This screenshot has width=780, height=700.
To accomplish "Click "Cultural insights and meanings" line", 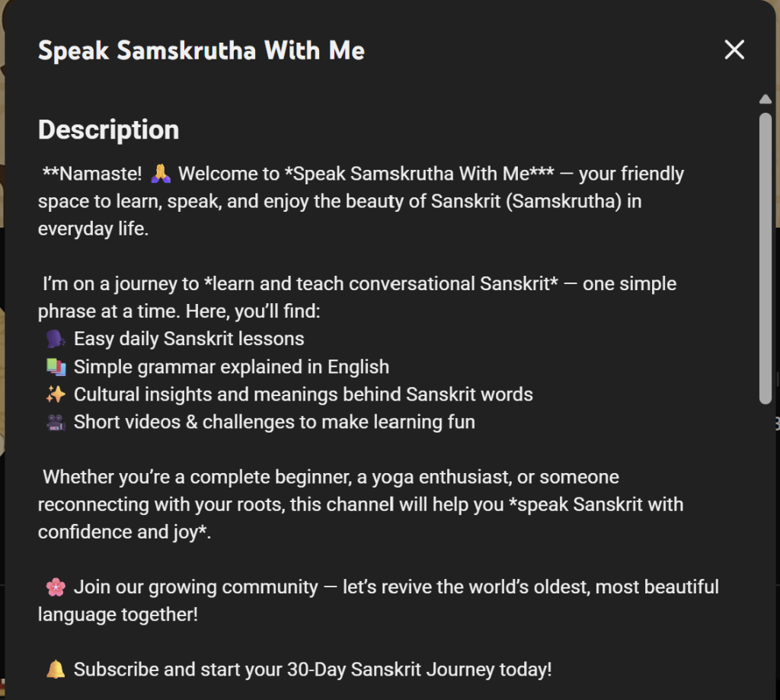I will point(303,395).
